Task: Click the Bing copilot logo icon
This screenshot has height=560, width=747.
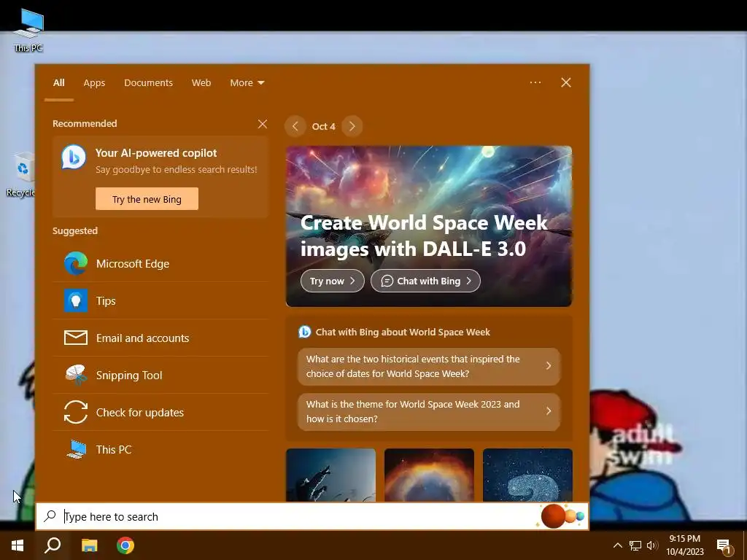Action: pyautogui.click(x=74, y=157)
